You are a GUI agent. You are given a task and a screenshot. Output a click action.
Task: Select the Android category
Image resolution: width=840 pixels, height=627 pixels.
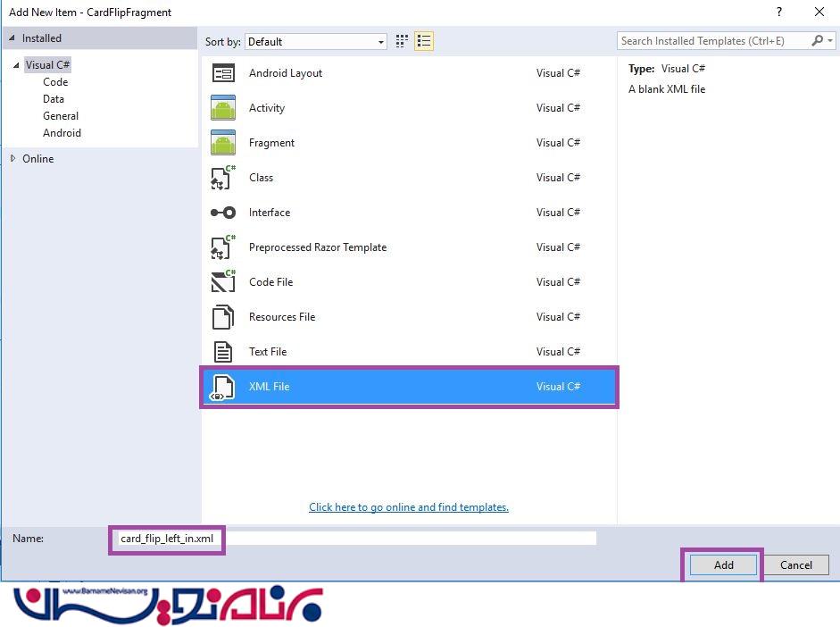click(62, 133)
